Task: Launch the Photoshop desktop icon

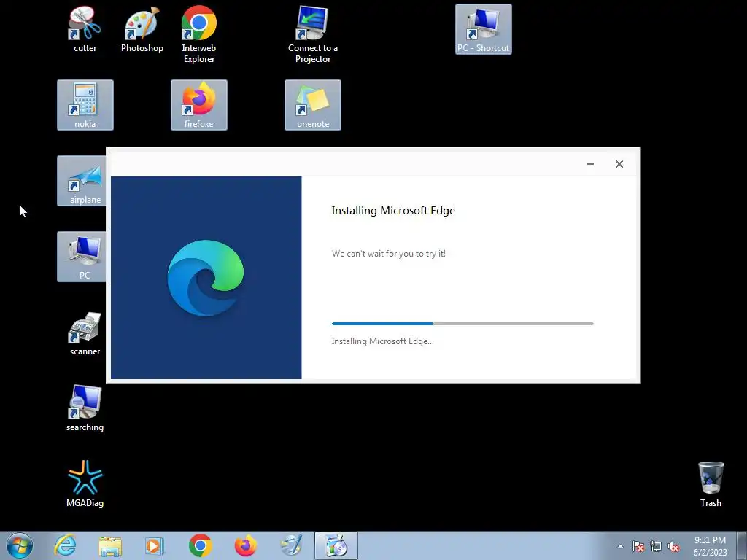Action: coord(142,29)
